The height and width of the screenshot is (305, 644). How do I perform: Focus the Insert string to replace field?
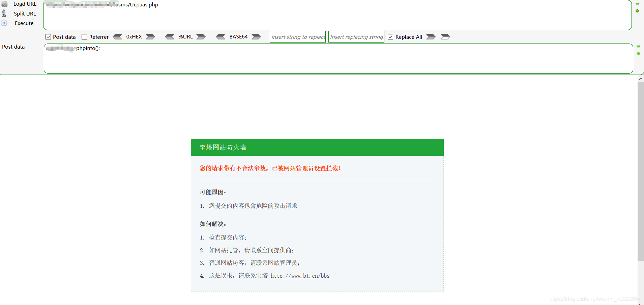pos(298,37)
